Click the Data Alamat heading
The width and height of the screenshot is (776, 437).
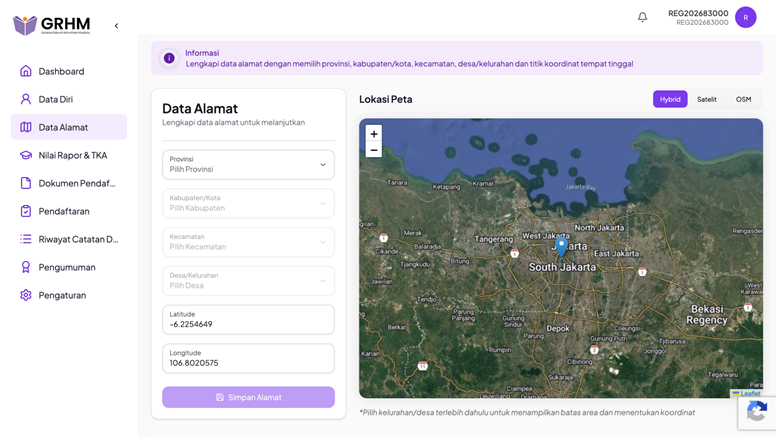(200, 108)
